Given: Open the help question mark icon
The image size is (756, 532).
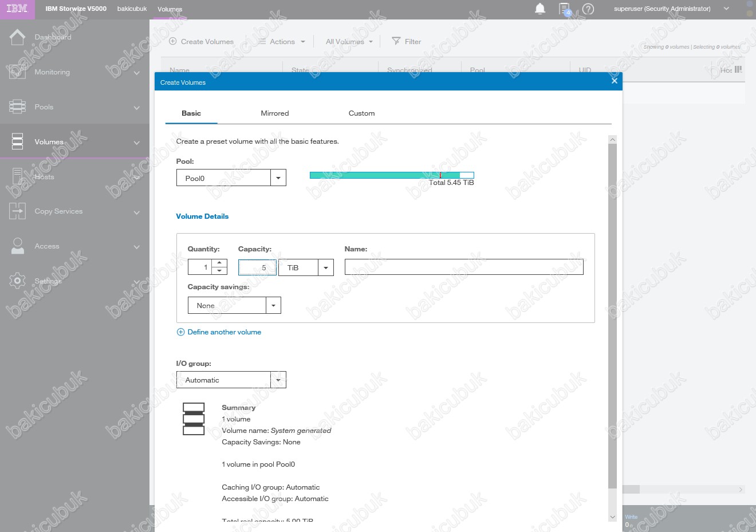Looking at the screenshot, I should coord(588,9).
